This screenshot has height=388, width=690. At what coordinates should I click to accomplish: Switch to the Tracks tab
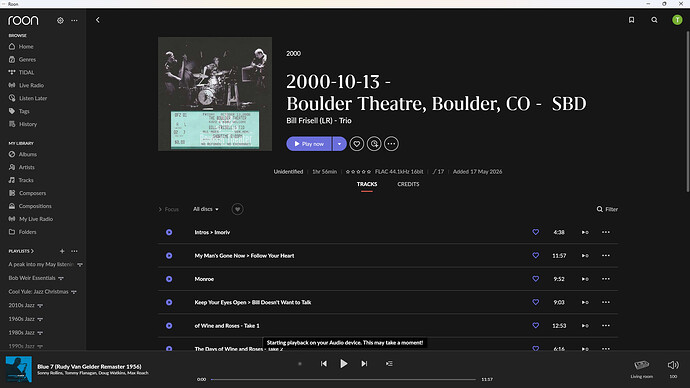pos(367,184)
